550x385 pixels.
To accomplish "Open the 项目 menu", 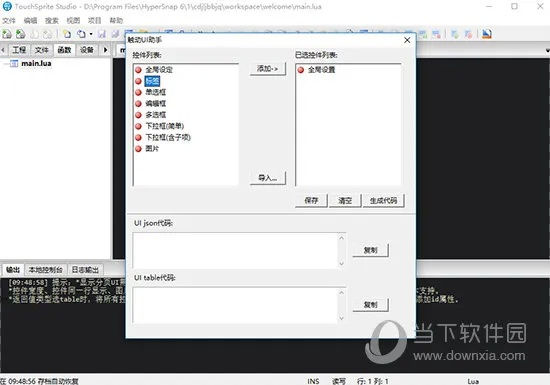I will click(x=95, y=21).
